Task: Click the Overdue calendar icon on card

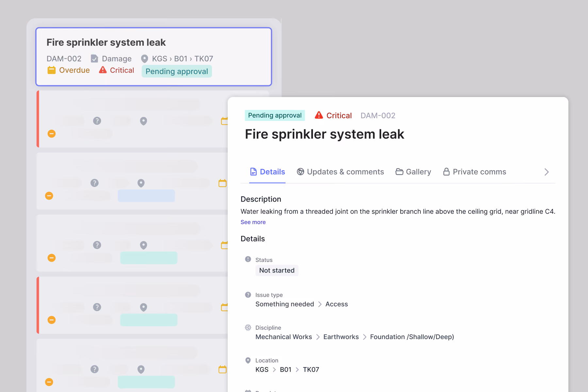Action: click(52, 70)
